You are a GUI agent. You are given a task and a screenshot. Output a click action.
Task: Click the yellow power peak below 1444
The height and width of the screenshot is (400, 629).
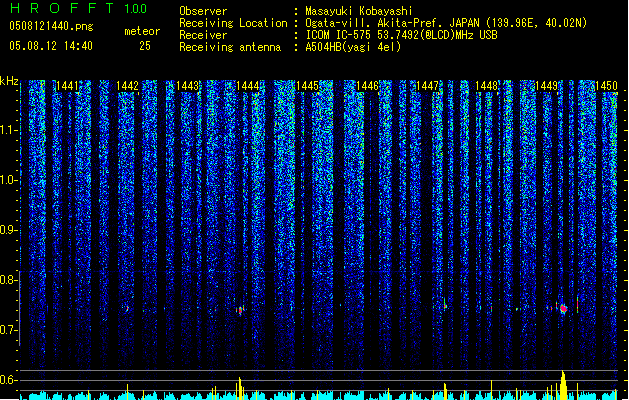tap(240, 388)
